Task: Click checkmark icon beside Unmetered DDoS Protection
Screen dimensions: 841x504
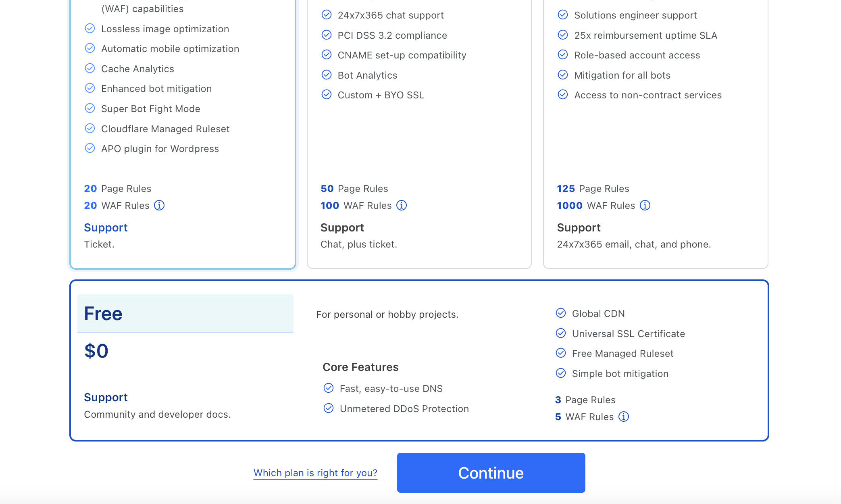Action: coord(329,408)
